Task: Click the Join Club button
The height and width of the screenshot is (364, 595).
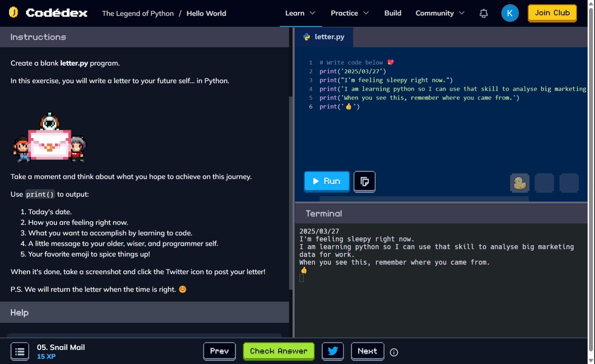Action: [552, 13]
